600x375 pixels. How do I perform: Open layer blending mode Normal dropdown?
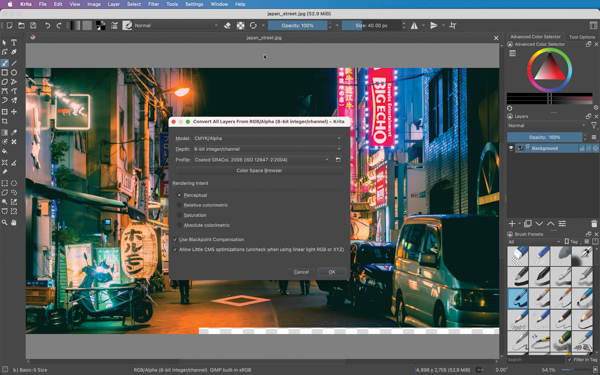pyautogui.click(x=547, y=126)
